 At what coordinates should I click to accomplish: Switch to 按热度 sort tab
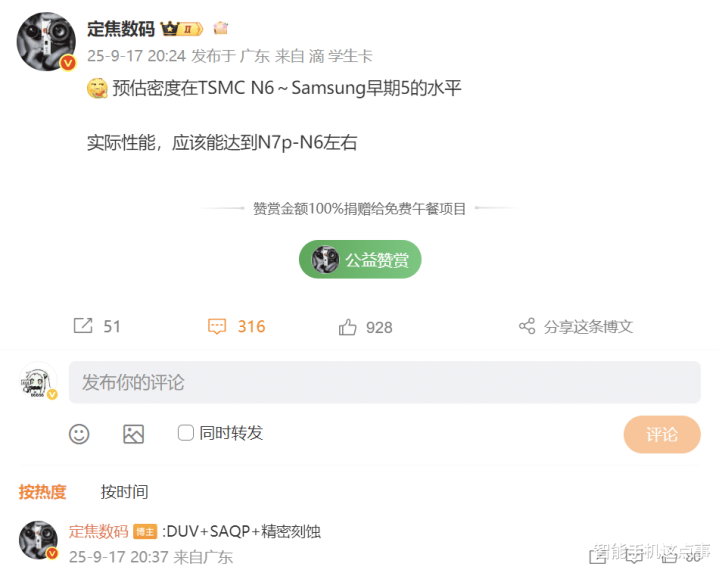click(43, 492)
